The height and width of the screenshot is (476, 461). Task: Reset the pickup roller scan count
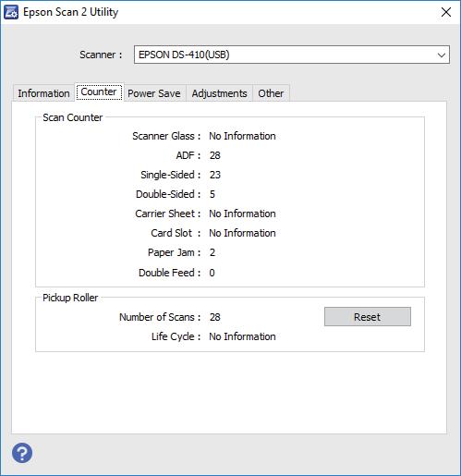(368, 317)
